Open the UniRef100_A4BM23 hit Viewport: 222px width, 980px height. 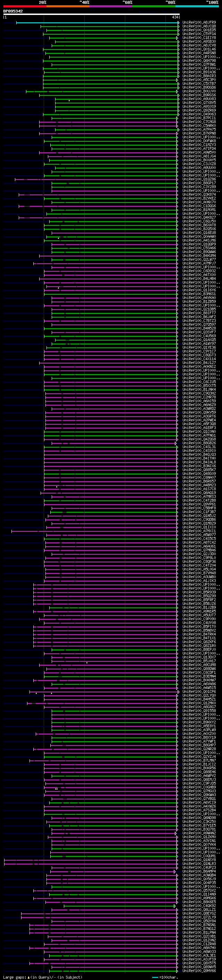199,485
